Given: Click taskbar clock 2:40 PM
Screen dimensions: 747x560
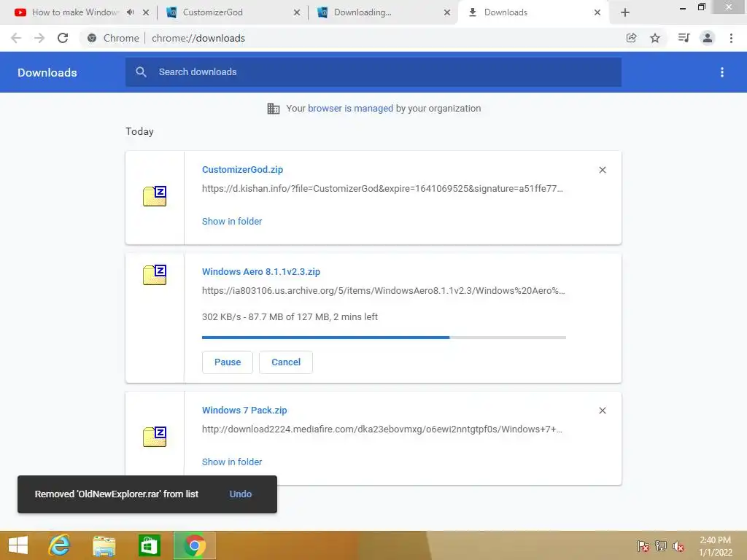Looking at the screenshot, I should (715, 540).
